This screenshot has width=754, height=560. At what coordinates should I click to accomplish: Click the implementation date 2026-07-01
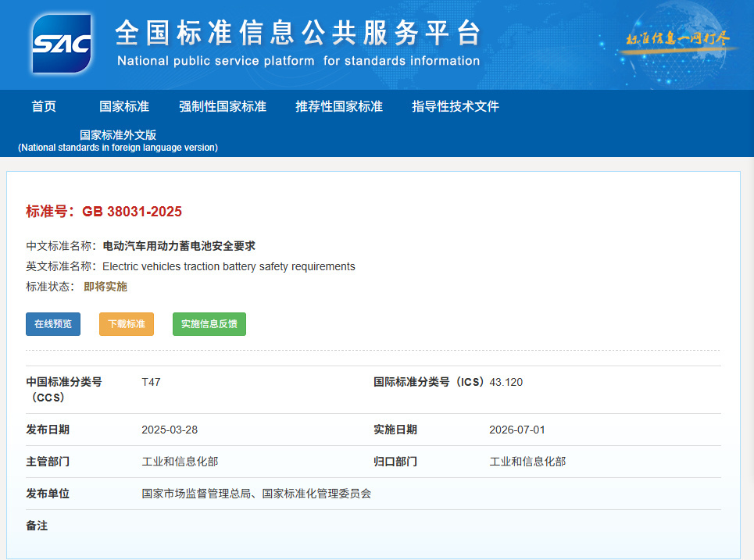(x=517, y=430)
